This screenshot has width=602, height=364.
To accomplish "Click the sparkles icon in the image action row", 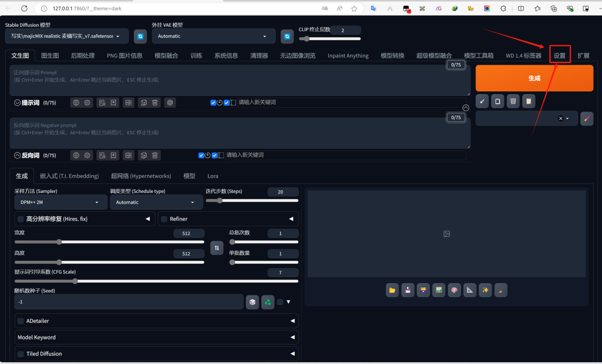I will (485, 290).
